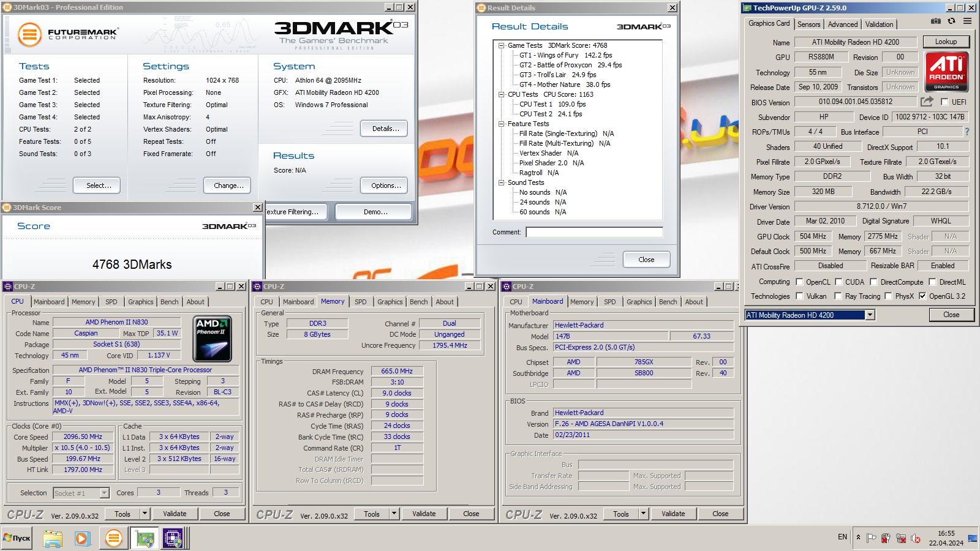Toggle the Ray Tracing checkbox
This screenshot has width=980, height=551.
pos(839,296)
